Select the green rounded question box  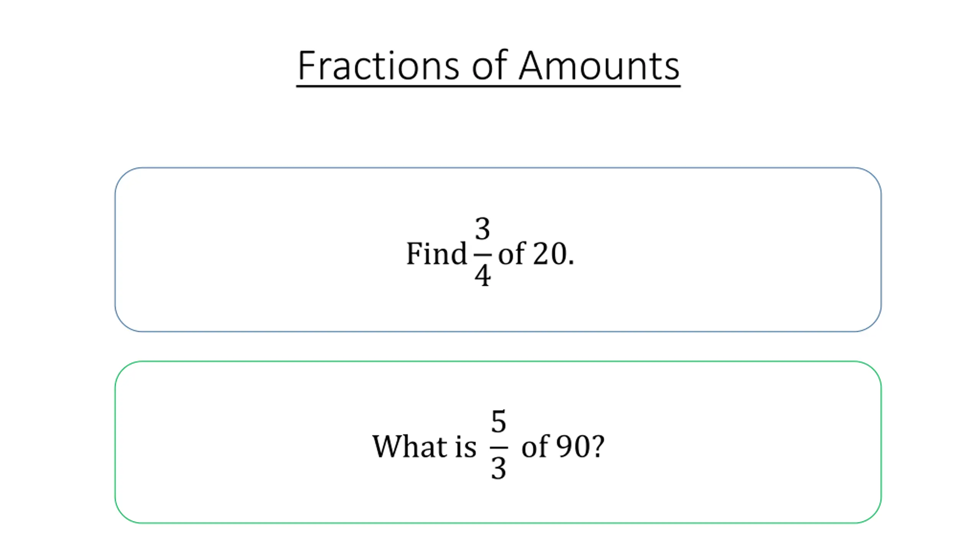click(x=498, y=442)
